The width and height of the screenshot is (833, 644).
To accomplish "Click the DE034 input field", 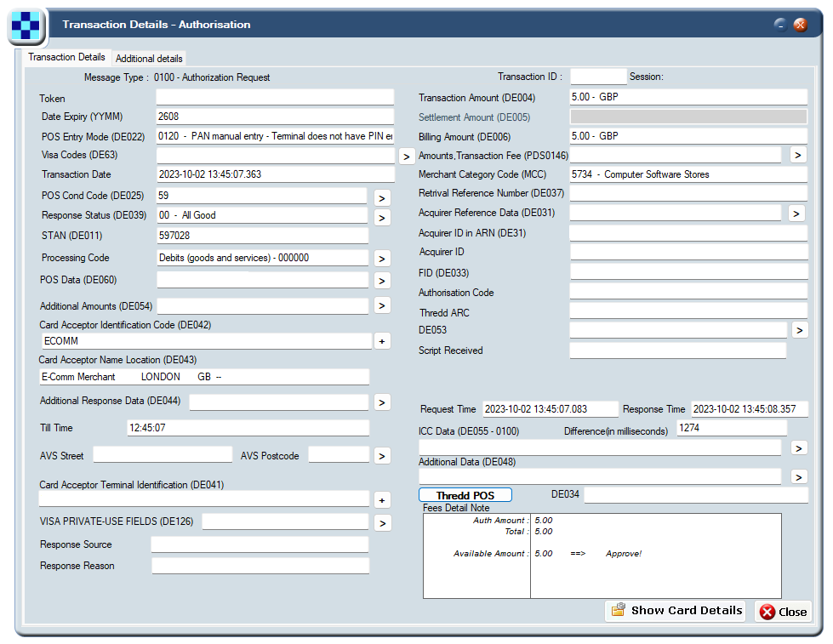I will point(696,494).
